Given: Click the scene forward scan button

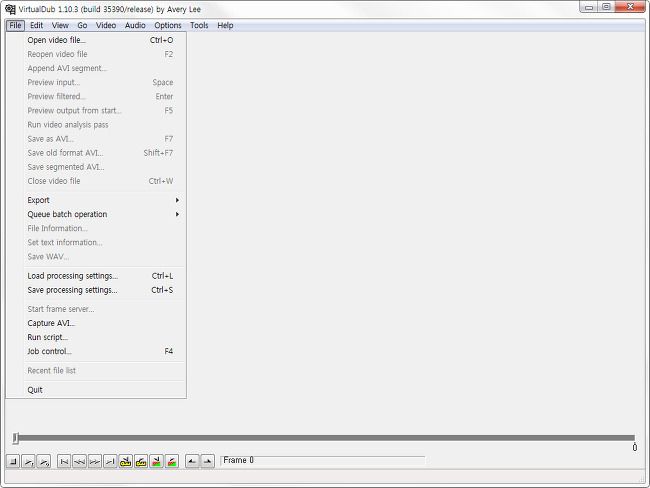Looking at the screenshot, I should [172, 461].
